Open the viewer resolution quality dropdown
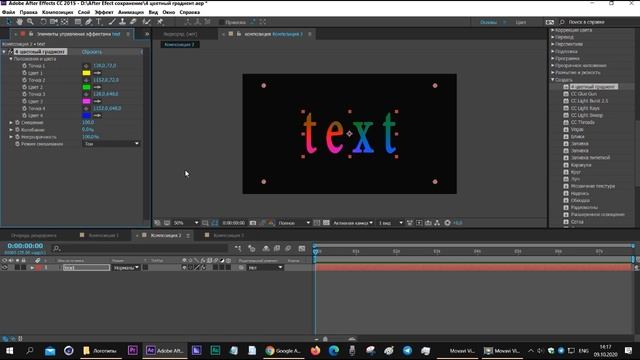Image resolution: width=640 pixels, height=360 pixels. pyautogui.click(x=294, y=223)
